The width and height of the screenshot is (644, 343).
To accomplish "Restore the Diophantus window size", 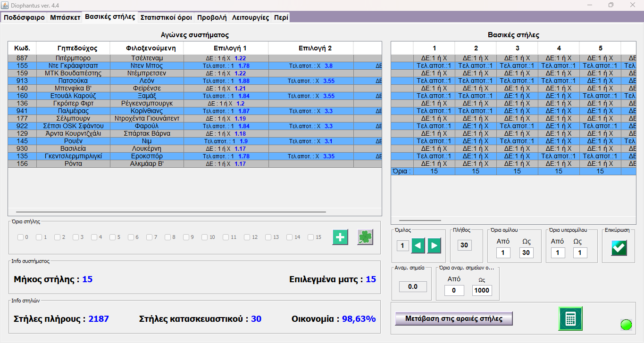I will click(611, 5).
